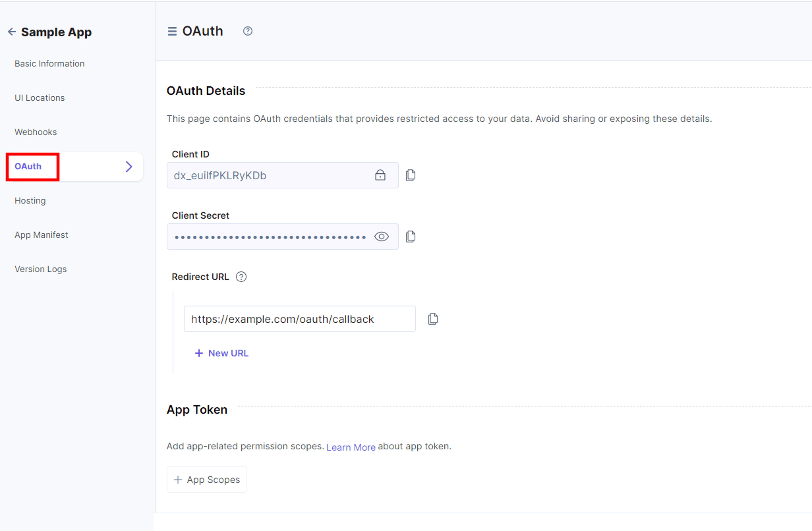Open App Manifest section
Image resolution: width=812 pixels, height=531 pixels.
click(x=41, y=235)
